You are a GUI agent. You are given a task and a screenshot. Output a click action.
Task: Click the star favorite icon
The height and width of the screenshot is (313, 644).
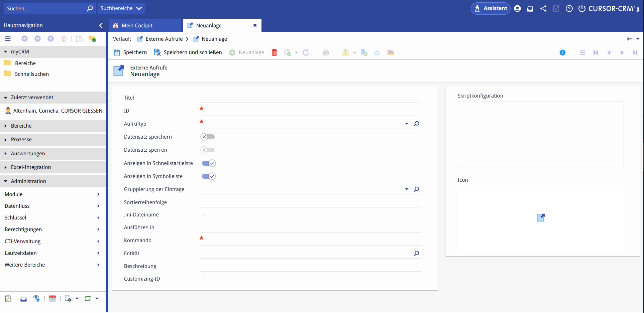377,52
